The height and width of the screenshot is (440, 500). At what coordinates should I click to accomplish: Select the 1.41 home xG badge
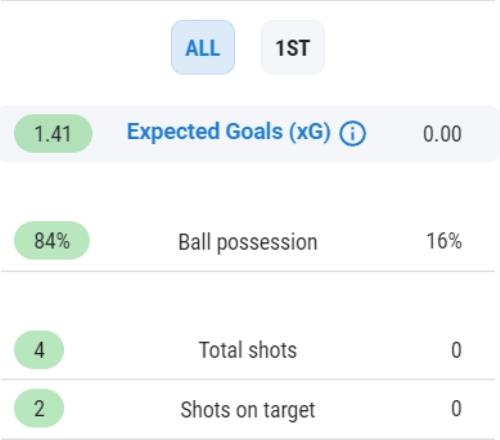tap(53, 134)
